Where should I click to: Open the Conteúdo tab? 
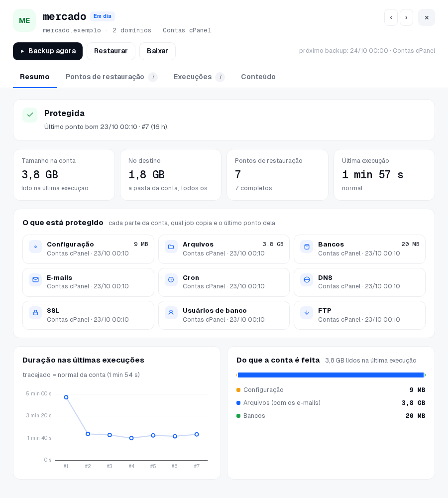258,77
